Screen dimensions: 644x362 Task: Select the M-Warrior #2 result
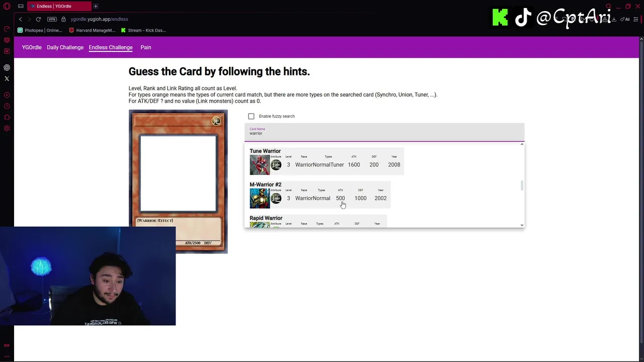[319, 195]
